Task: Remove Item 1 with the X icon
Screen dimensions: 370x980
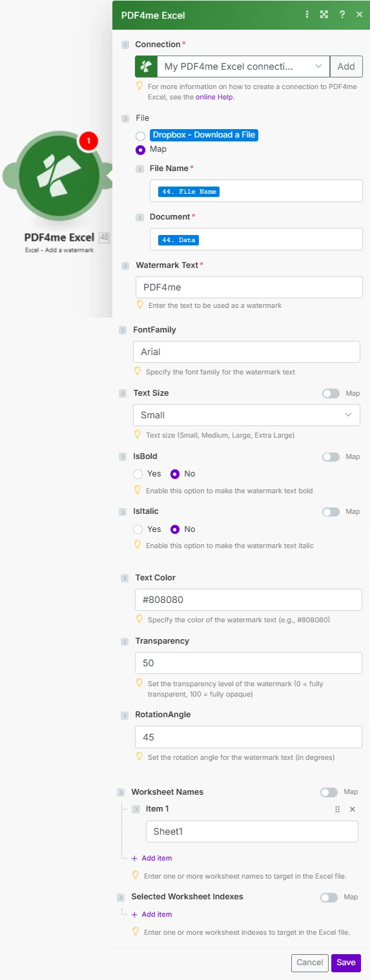Action: (x=353, y=809)
